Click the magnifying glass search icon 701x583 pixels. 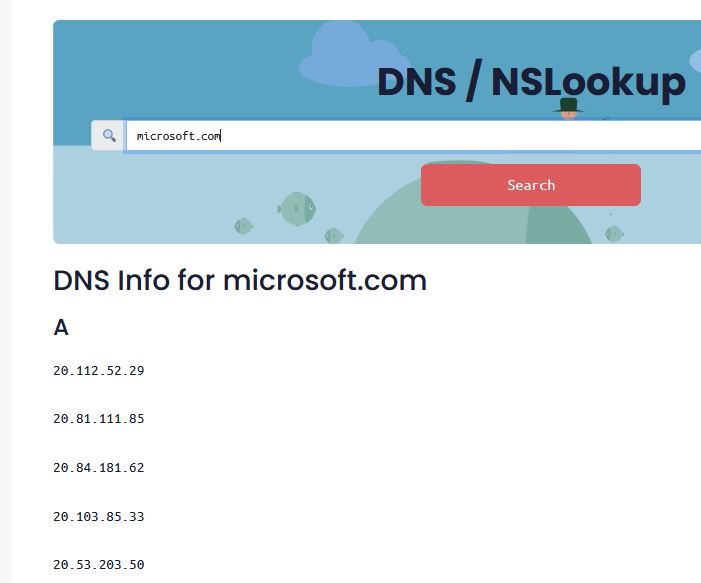[109, 135]
